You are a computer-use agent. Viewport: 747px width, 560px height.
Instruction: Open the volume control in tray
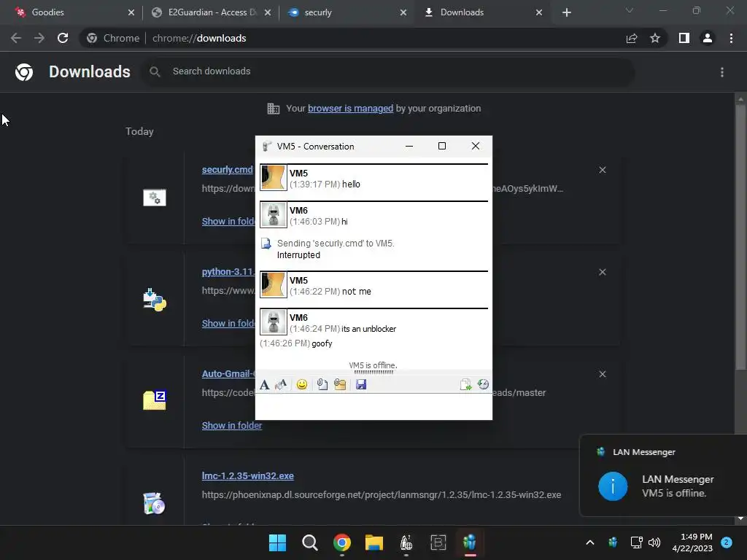coord(654,542)
